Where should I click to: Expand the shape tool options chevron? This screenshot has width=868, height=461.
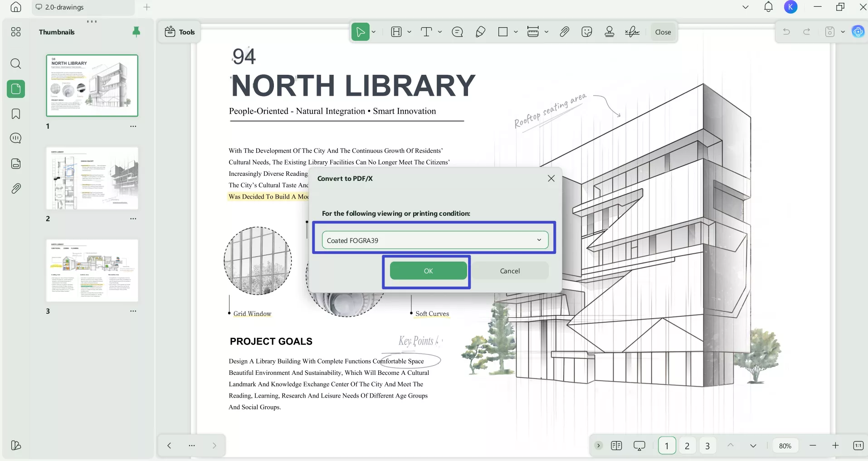(x=517, y=32)
